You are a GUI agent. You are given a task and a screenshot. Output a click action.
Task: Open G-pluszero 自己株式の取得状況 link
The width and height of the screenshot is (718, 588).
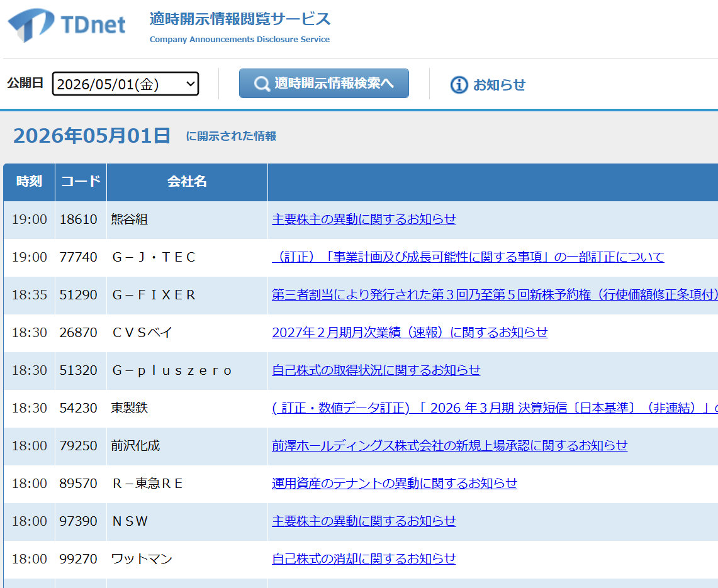[x=376, y=370]
